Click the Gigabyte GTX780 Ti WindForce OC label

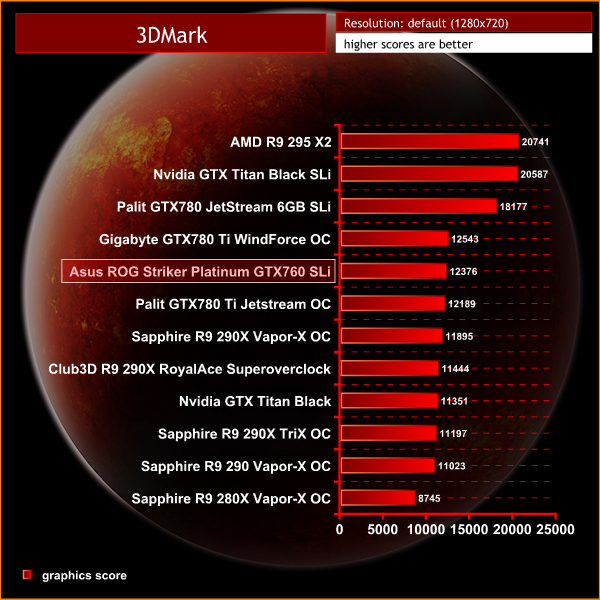[x=215, y=239]
